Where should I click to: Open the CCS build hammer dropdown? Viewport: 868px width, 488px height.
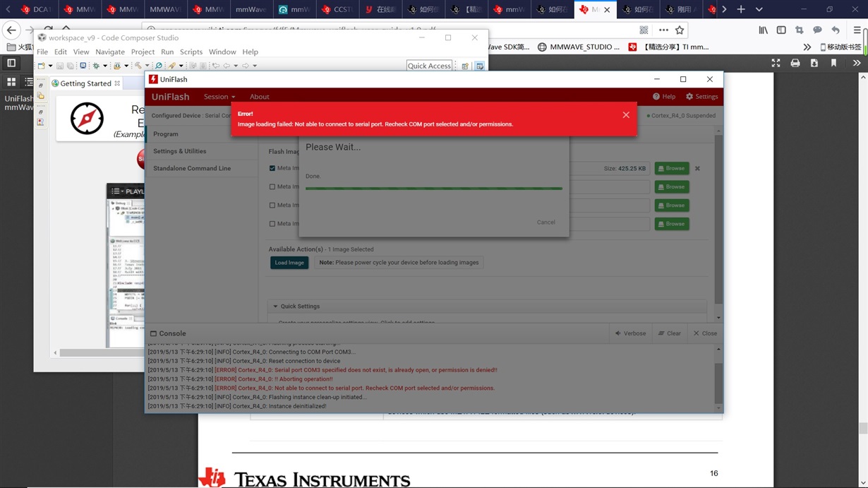(x=147, y=66)
